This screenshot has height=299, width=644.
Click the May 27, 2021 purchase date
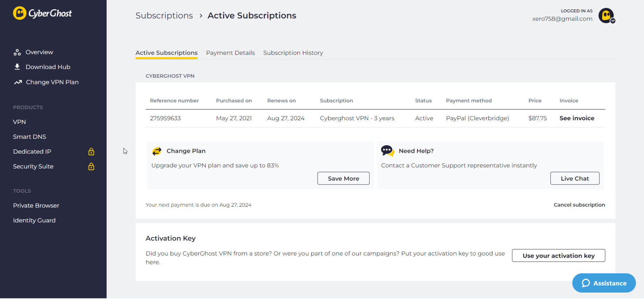[234, 118]
